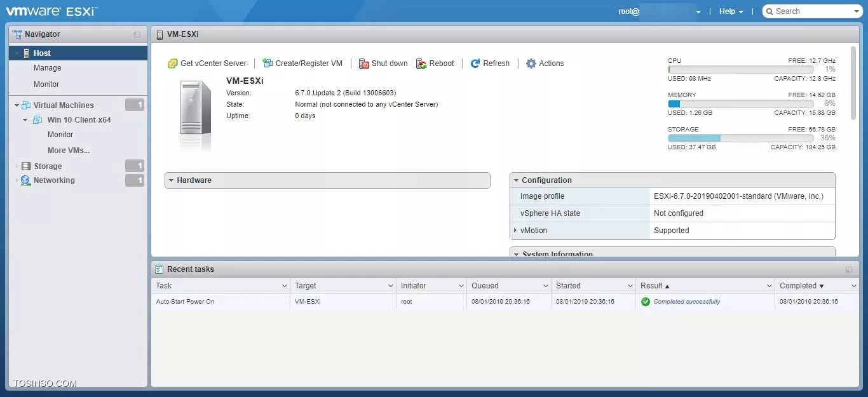Open the Result column dropdown arrow
Screen dimensions: 868x397
click(770, 286)
